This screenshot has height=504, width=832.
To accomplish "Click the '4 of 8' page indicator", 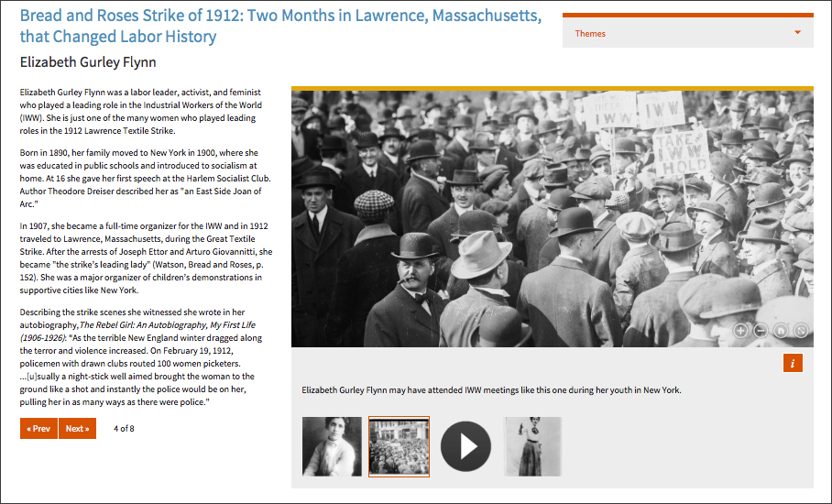I will coord(124,428).
